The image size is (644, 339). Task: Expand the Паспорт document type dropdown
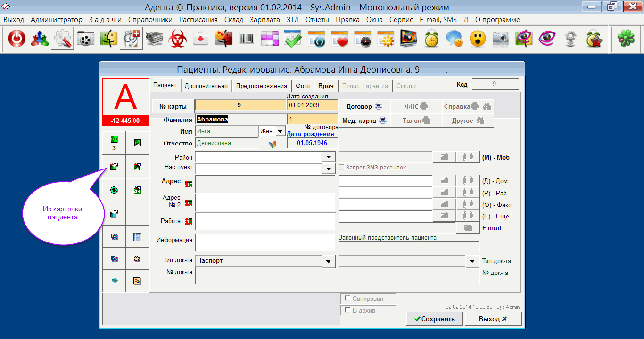(x=328, y=261)
